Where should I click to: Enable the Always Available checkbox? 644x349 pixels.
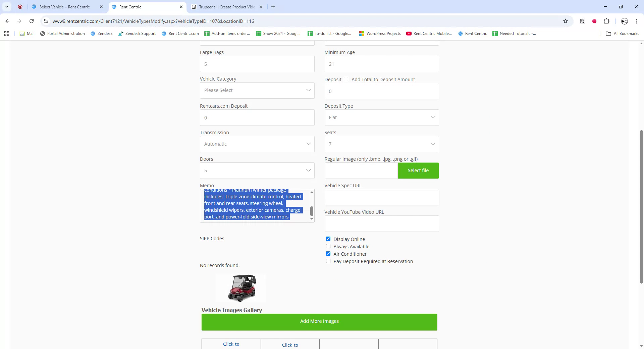coord(328,246)
